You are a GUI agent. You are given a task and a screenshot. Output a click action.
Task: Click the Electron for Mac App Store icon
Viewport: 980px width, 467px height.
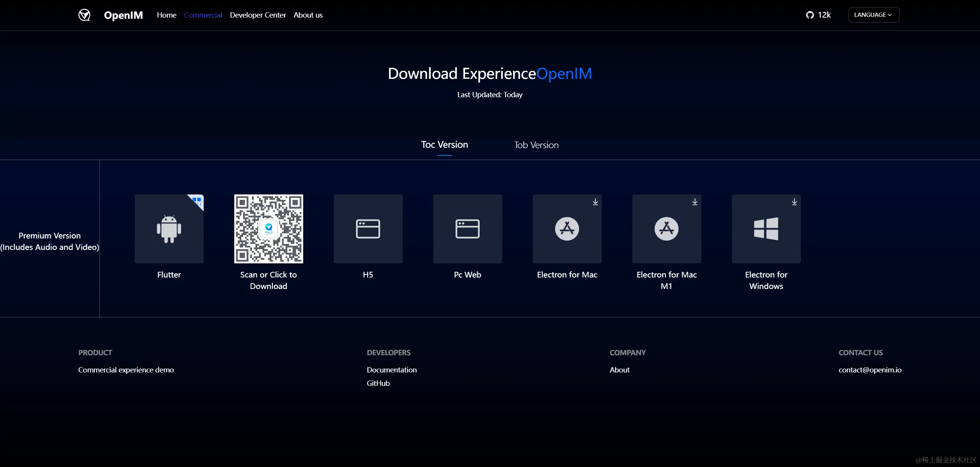tap(567, 229)
